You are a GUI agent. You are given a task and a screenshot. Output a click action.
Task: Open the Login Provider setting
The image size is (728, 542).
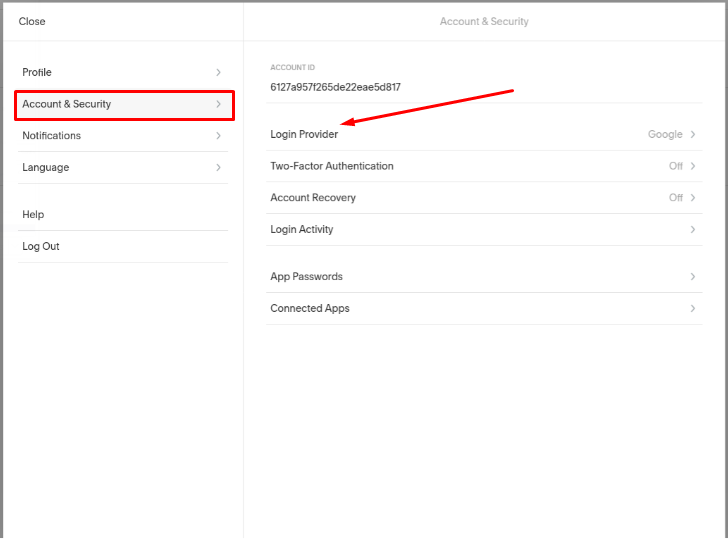click(x=484, y=134)
